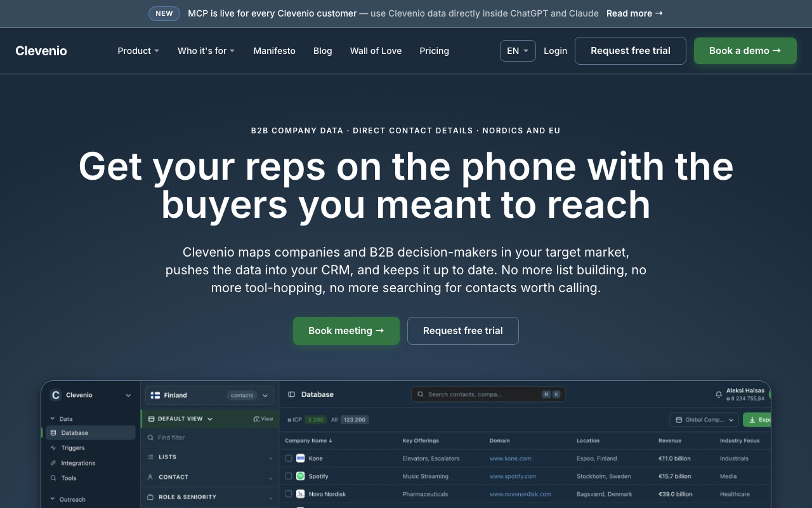Click Aleksi Halsas user profile
The height and width of the screenshot is (508, 812).
[745, 394]
